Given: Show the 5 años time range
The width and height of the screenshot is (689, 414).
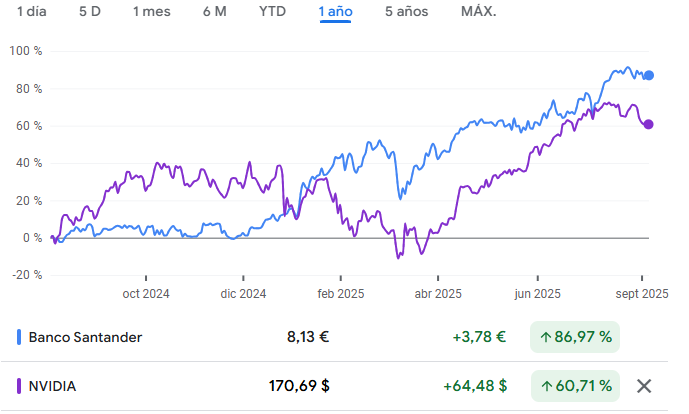Looking at the screenshot, I should point(406,12).
